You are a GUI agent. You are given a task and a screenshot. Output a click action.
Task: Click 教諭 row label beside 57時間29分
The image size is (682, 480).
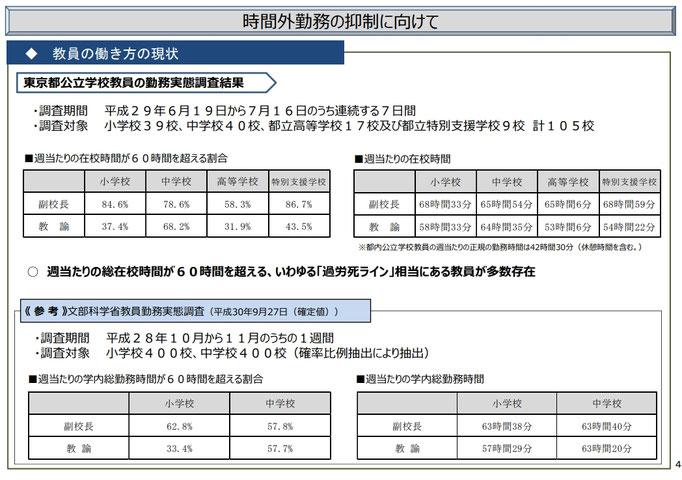407,448
